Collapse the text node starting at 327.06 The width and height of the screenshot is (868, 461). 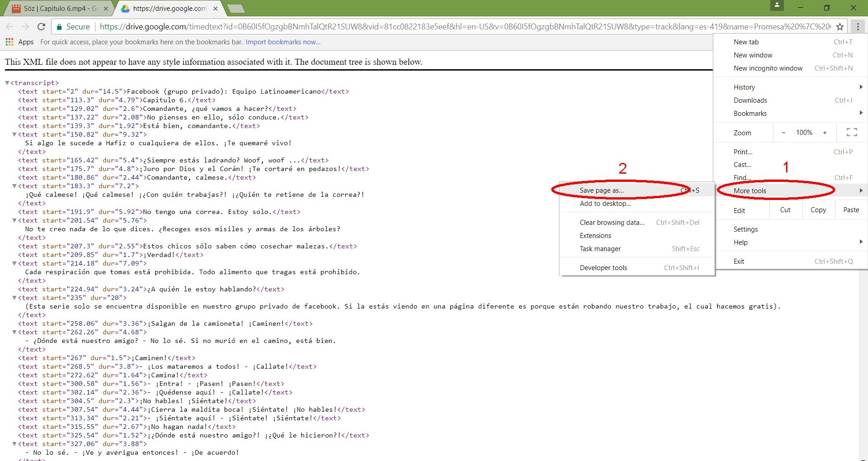click(x=14, y=444)
